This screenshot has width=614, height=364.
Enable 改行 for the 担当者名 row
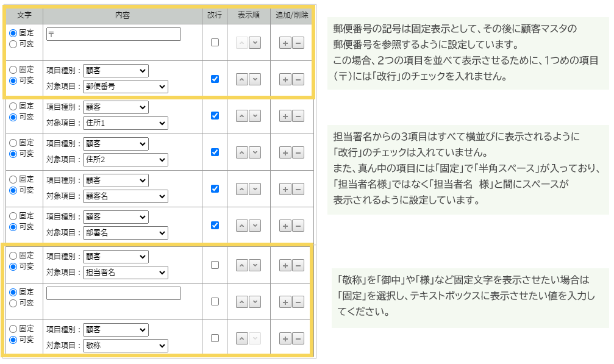coord(213,265)
